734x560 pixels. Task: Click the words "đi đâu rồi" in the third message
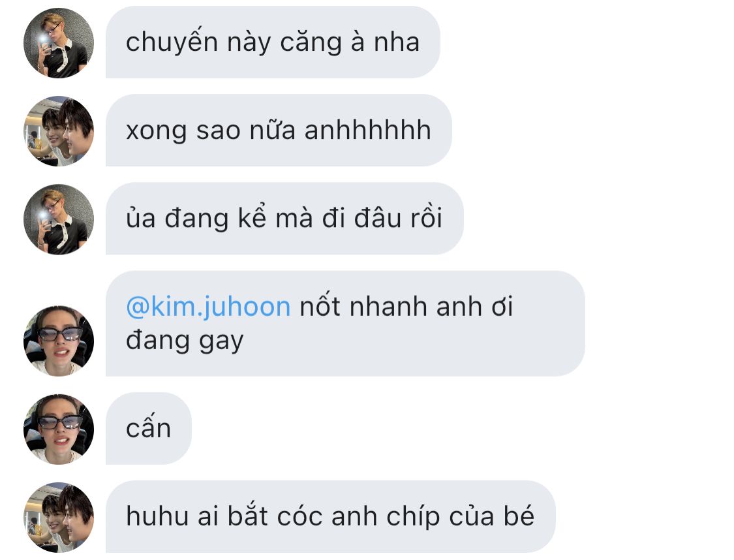[382, 218]
